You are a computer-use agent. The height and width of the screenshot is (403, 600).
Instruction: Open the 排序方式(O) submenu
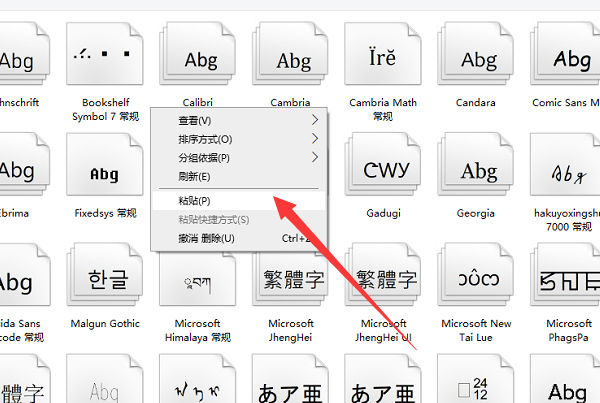239,139
